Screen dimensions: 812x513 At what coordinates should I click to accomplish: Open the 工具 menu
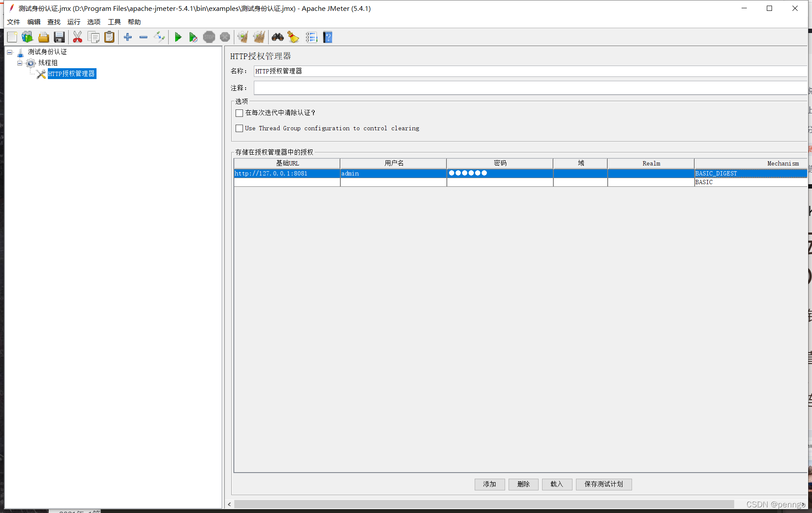[114, 22]
